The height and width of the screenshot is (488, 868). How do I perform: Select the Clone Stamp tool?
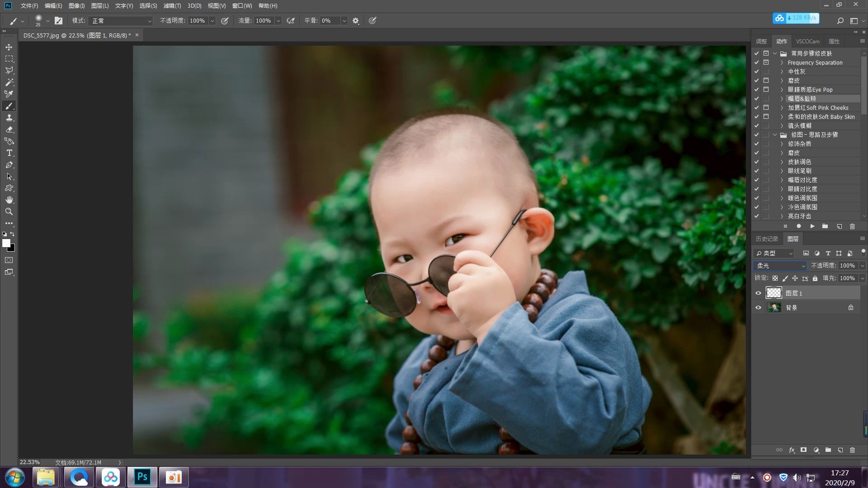(x=9, y=117)
